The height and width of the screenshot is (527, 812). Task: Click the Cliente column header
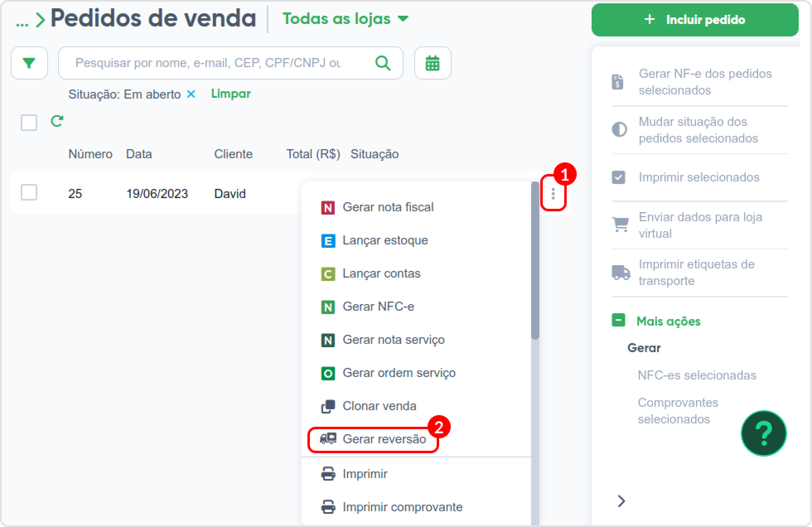click(233, 154)
